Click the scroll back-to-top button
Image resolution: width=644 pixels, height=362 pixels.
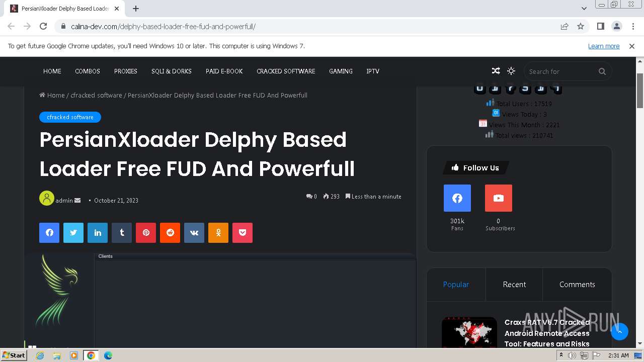[x=619, y=331]
